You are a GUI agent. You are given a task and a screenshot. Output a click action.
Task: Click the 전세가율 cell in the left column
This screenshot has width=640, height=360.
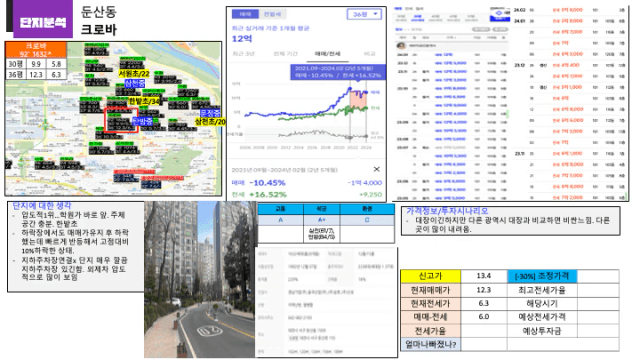click(431, 331)
